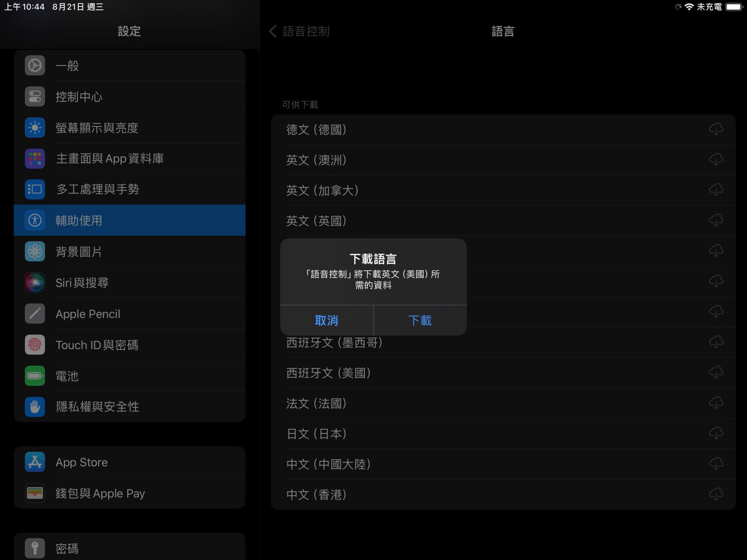Tap cloud download icon for 英文 (澳洲)

716,159
